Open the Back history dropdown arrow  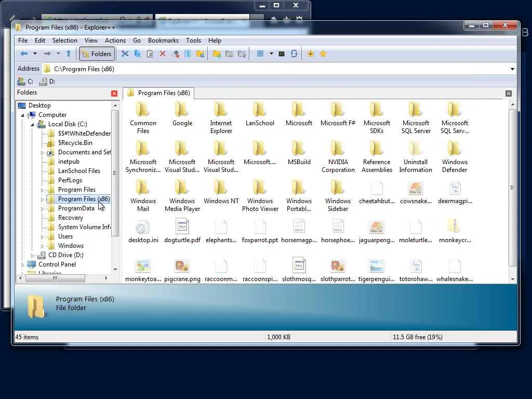[35, 54]
